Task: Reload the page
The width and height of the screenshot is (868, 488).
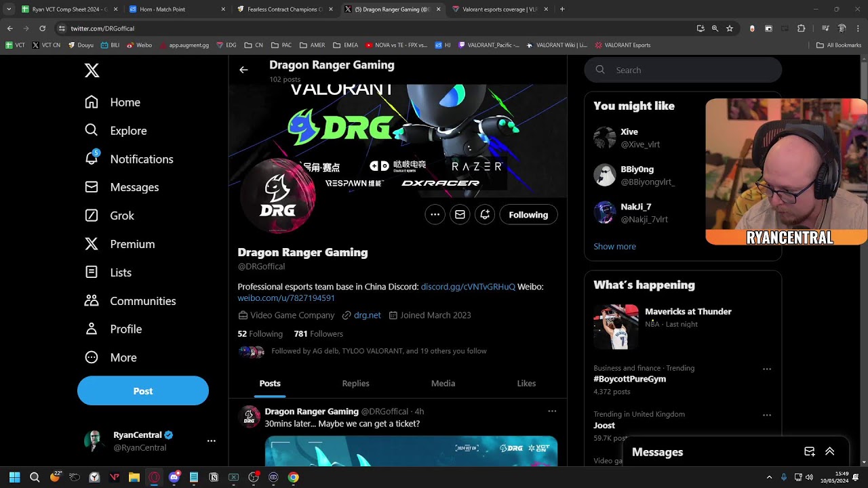Action: [42, 28]
